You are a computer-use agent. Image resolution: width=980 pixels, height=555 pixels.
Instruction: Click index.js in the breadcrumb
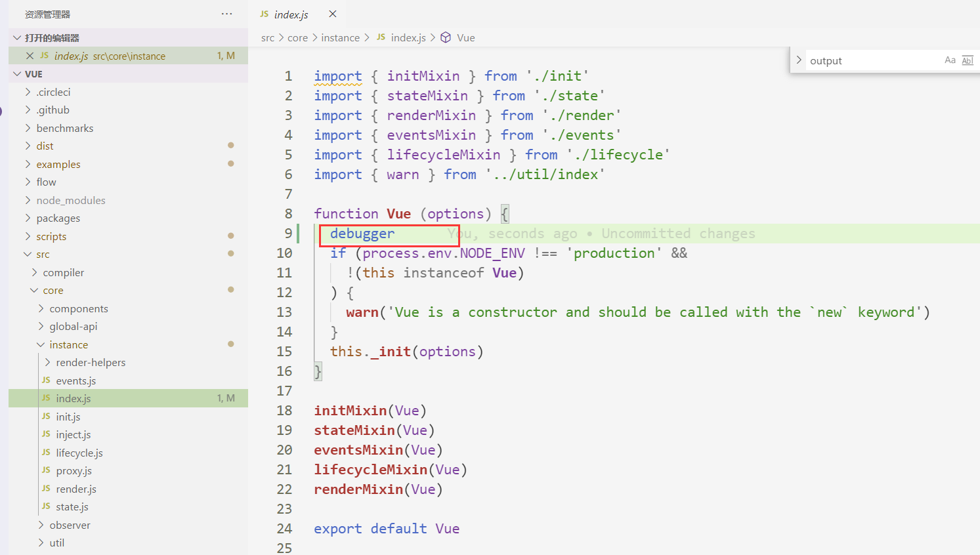408,37
